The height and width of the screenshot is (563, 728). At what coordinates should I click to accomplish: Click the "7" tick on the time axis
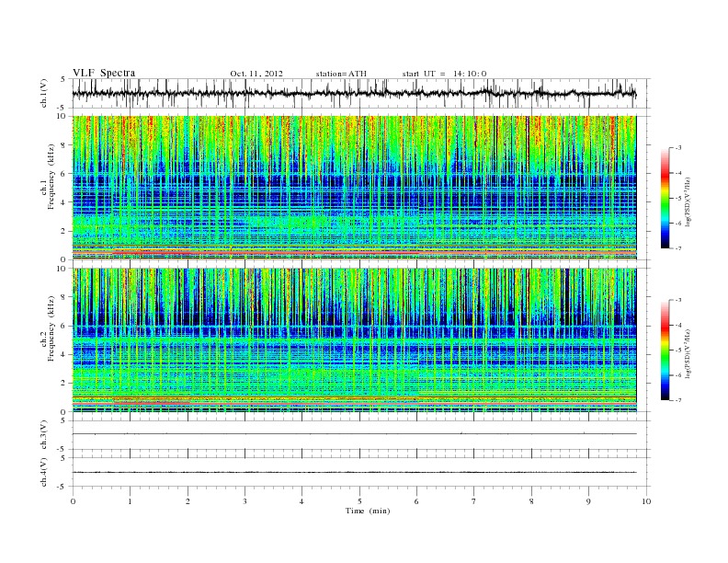[474, 501]
